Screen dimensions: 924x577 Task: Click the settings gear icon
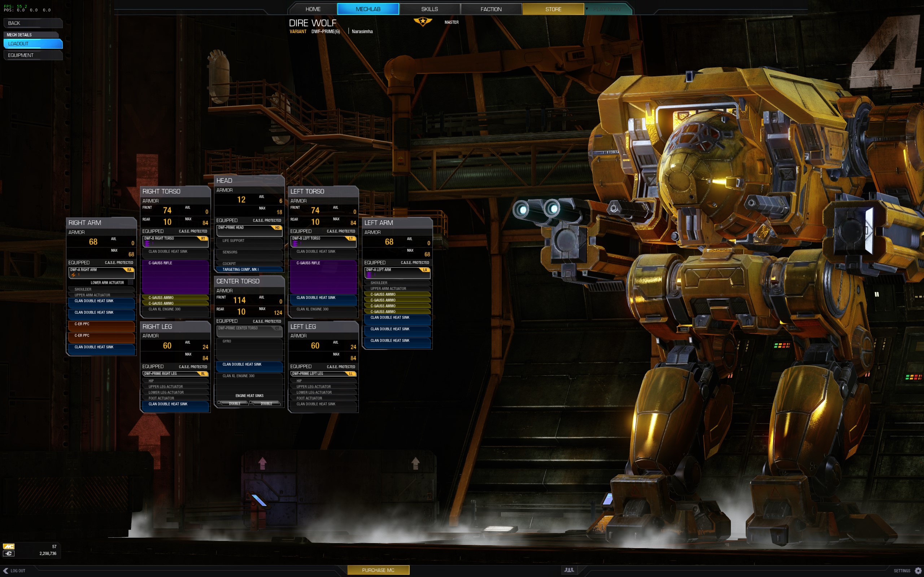(x=918, y=571)
